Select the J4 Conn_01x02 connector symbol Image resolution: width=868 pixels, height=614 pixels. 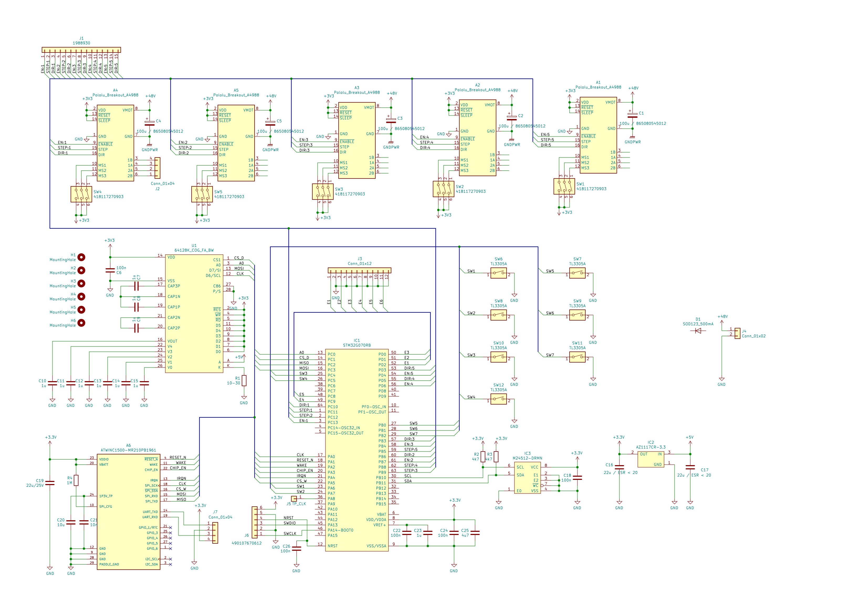coord(738,333)
